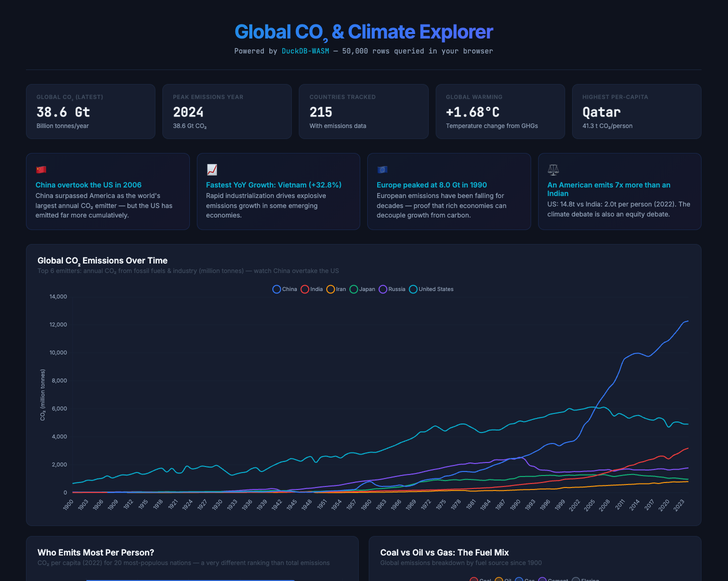Toggle the China series in the emissions chart legend
728x581 pixels.
(x=284, y=289)
